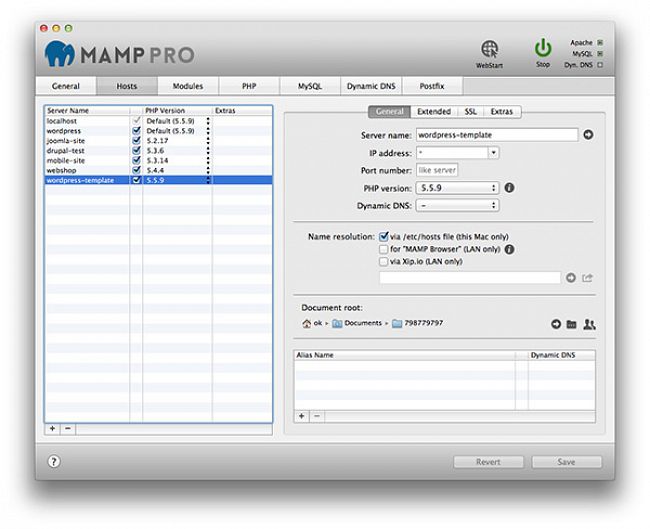
Task: Remove host with minus button
Action: point(68,429)
